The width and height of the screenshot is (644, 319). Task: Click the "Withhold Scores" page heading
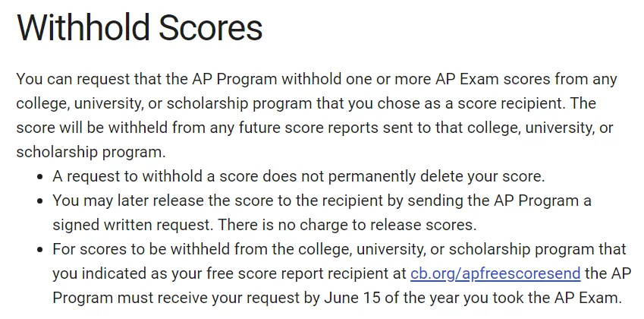tap(140, 27)
